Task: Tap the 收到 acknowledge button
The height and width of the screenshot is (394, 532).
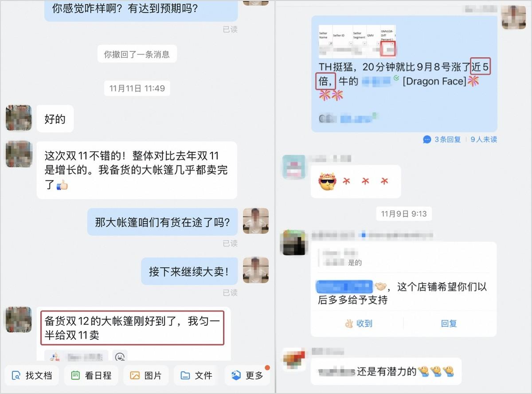Action: click(358, 324)
